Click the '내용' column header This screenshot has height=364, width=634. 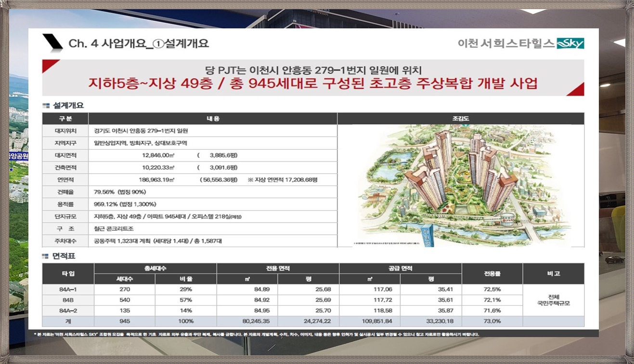pyautogui.click(x=213, y=119)
